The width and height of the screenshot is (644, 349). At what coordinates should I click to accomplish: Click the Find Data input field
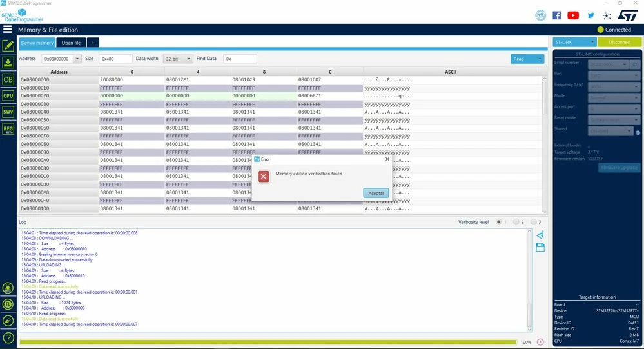click(x=240, y=59)
